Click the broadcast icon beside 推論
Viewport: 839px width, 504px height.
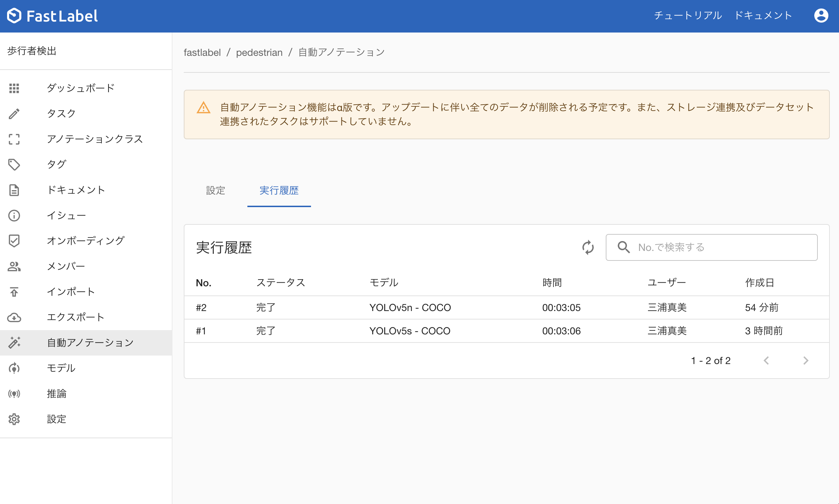click(14, 393)
